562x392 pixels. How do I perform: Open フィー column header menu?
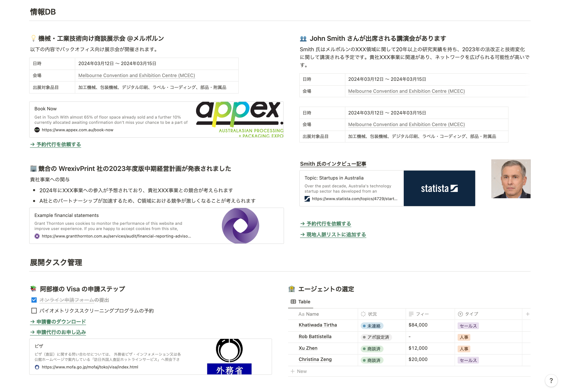422,314
